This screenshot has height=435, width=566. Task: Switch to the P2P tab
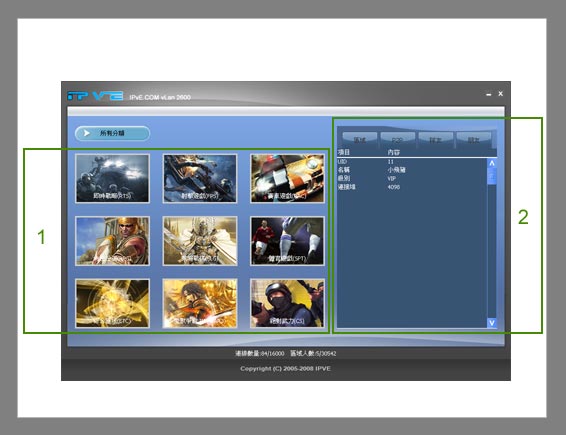pos(397,139)
